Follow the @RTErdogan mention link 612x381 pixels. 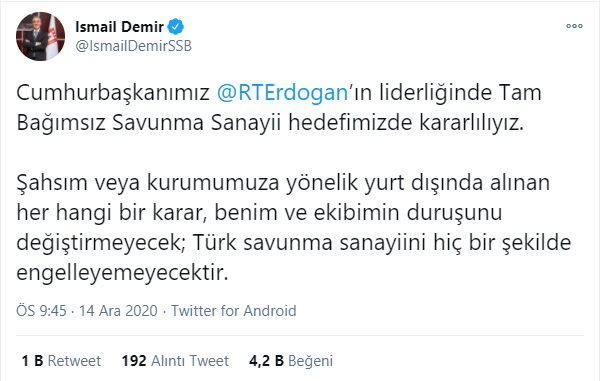pyautogui.click(x=282, y=93)
